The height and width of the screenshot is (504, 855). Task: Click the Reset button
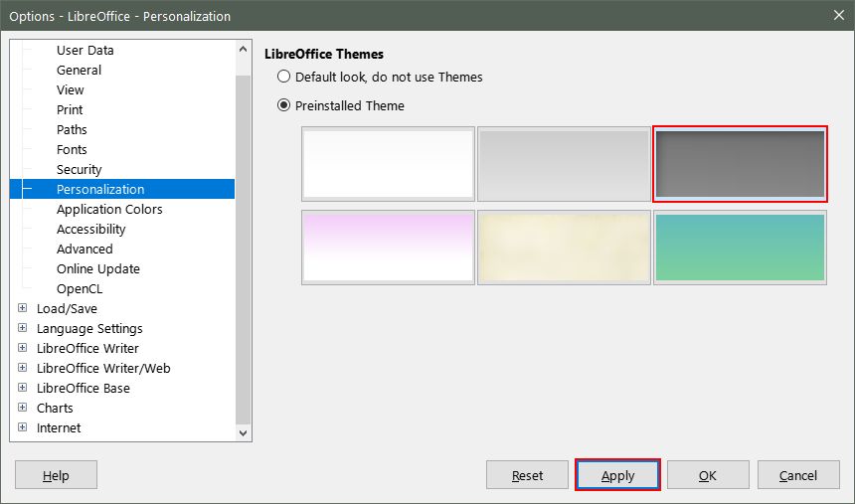click(x=527, y=475)
